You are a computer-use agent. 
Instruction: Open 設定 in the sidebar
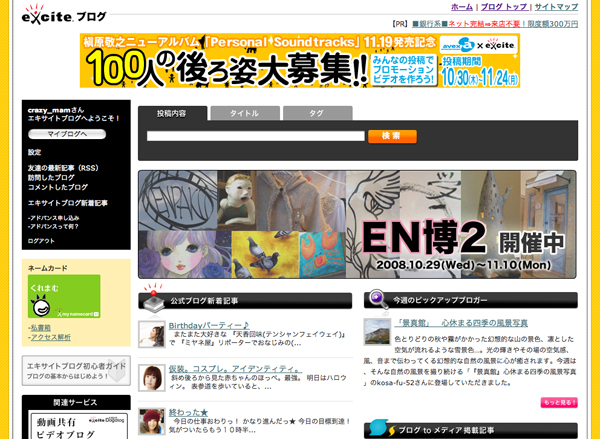point(34,152)
